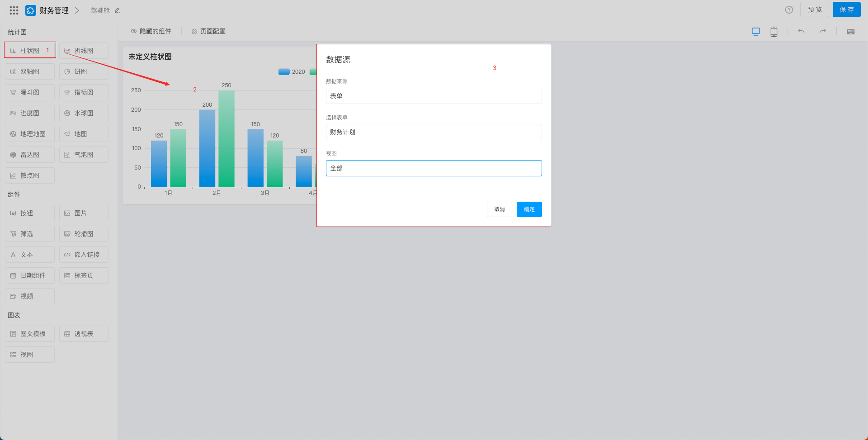Select the 柱状图 bar chart component
The height and width of the screenshot is (440, 868).
(x=30, y=51)
